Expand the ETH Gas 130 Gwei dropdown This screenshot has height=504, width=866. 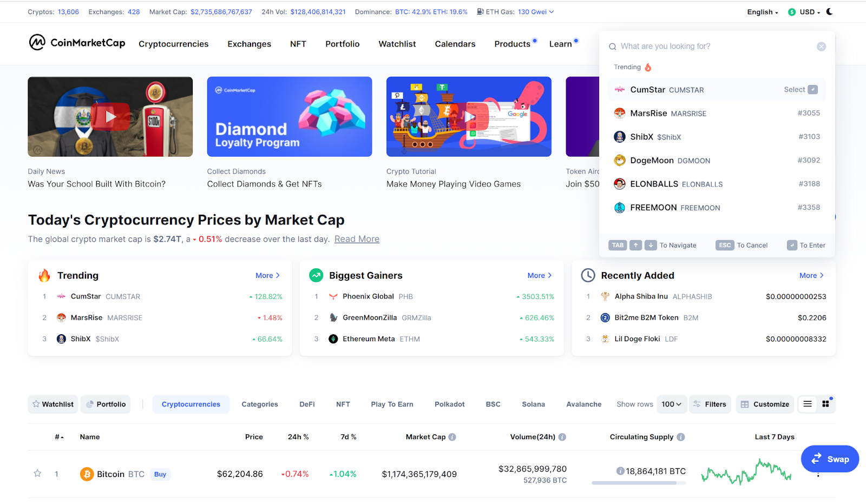coord(536,12)
